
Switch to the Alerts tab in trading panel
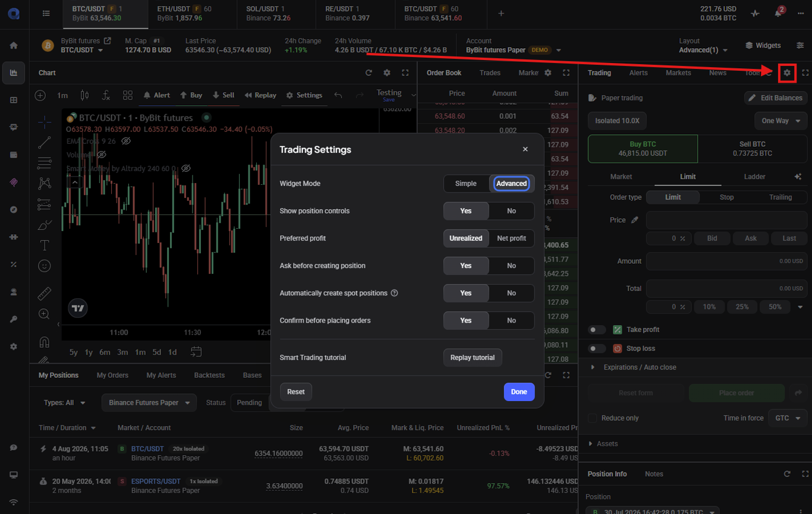[x=638, y=72]
